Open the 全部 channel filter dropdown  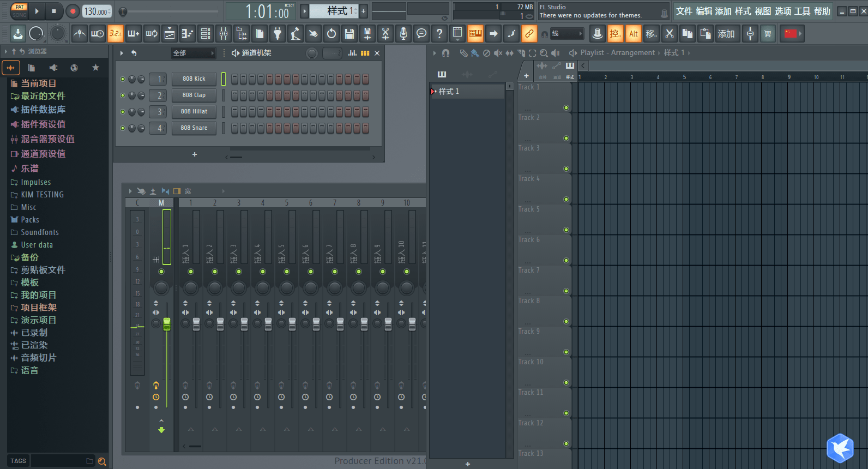click(194, 53)
